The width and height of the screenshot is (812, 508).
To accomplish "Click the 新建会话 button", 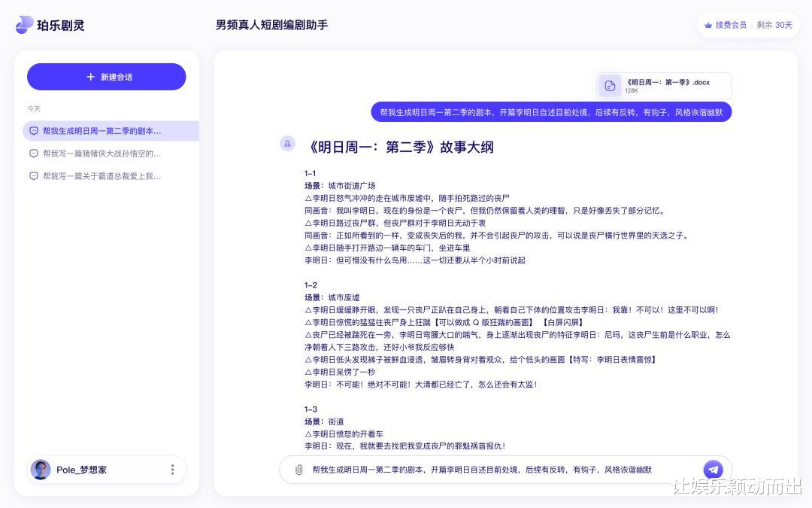I will [106, 77].
